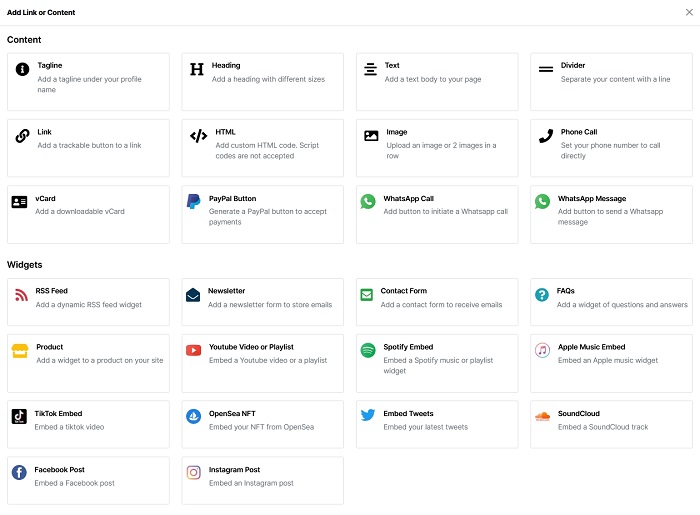This screenshot has height=515, width=700.
Task: Click 'Embed a Facebook post' text
Action: pos(75,483)
